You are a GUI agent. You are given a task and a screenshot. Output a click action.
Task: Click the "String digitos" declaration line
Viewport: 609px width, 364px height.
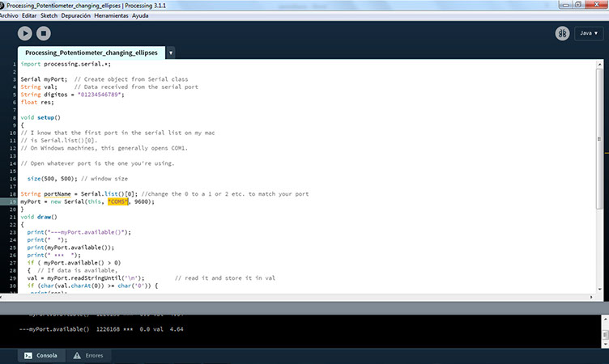72,95
